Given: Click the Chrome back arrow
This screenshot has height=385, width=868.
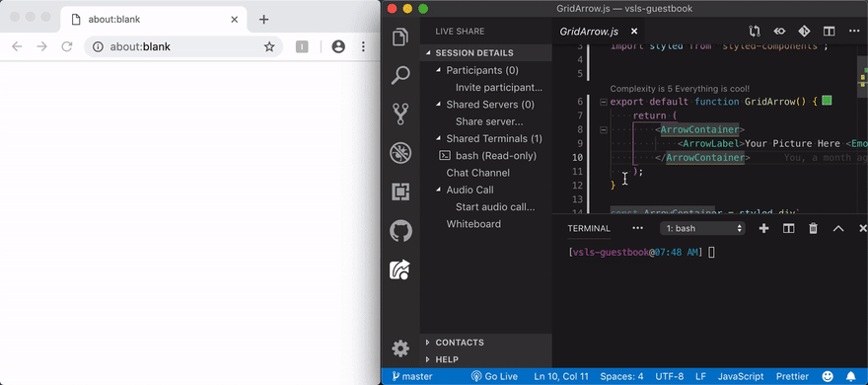Looking at the screenshot, I should 17,46.
